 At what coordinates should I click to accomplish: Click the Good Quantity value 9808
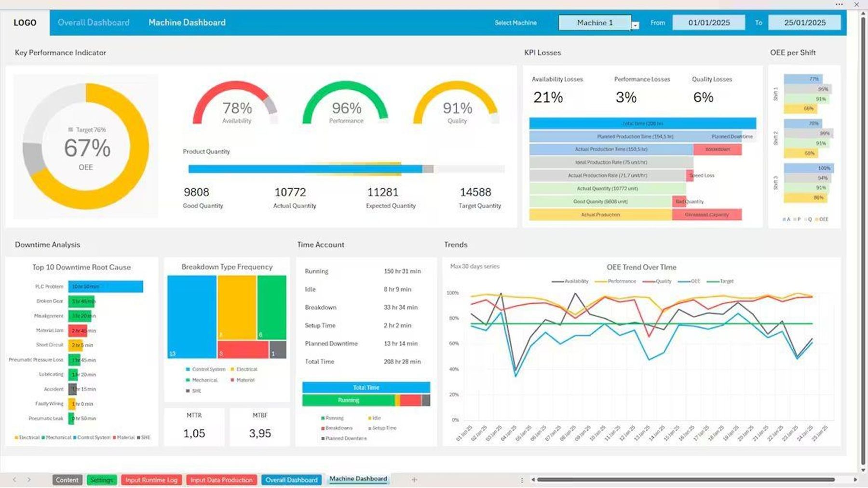click(x=196, y=192)
